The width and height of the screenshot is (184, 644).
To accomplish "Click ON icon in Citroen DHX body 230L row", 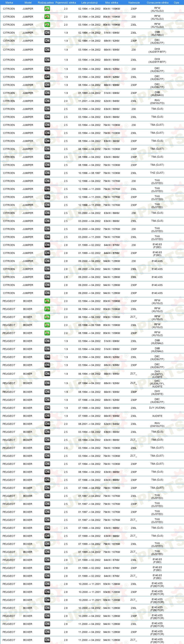I will tap(47, 60).
